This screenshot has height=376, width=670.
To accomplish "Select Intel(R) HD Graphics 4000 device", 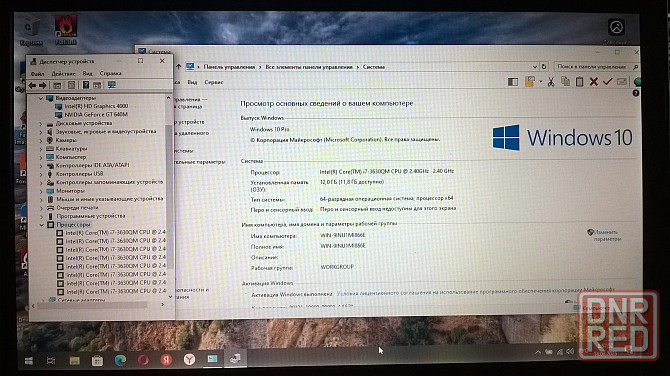I will [96, 106].
